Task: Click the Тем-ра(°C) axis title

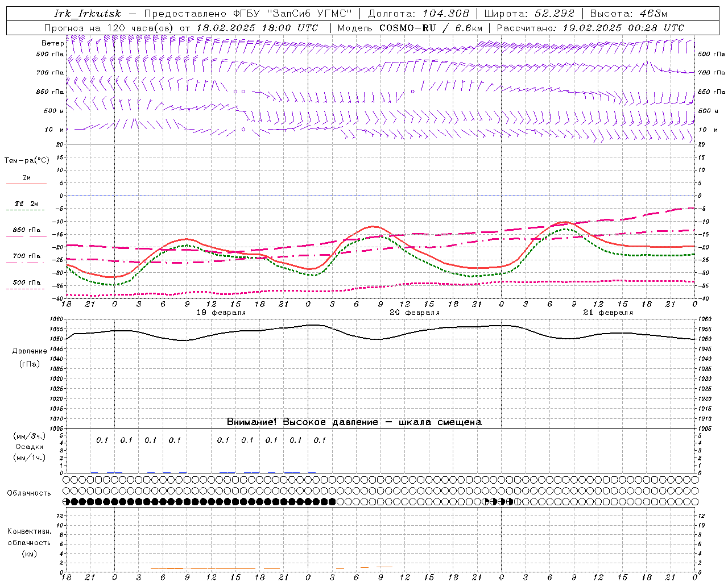Action: (x=27, y=161)
